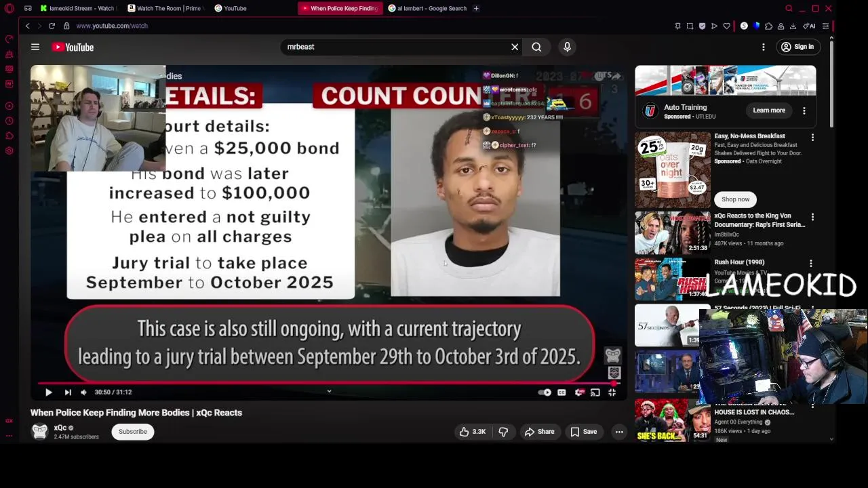Share the video

coord(539,432)
